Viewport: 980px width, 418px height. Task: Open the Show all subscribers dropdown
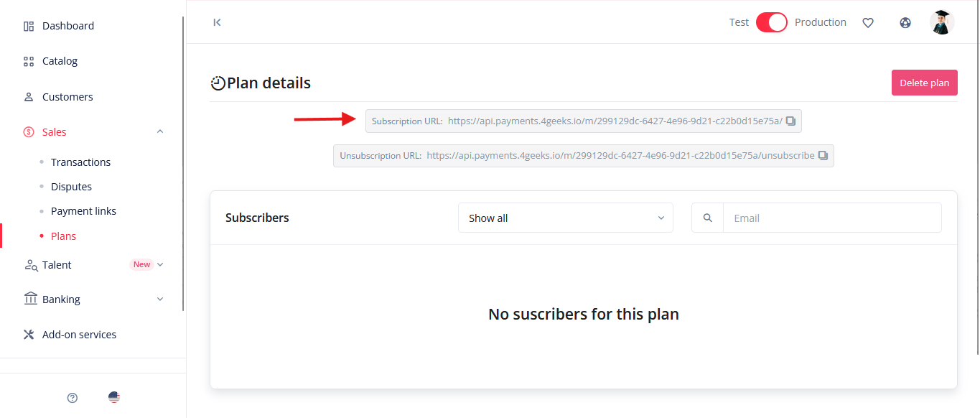click(566, 218)
